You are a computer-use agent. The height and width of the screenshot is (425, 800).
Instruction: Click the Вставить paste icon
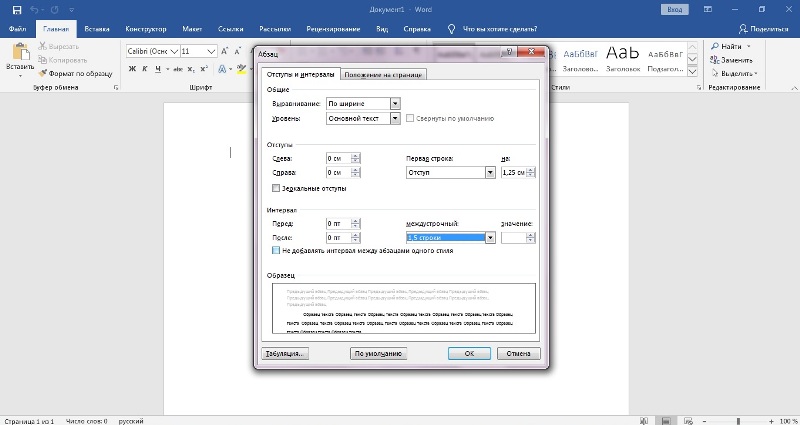click(19, 53)
